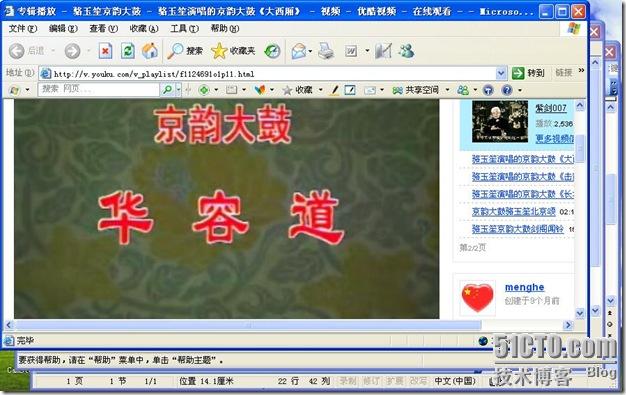Click the horizontal scrollbar right arrow

pyautogui.click(x=568, y=325)
